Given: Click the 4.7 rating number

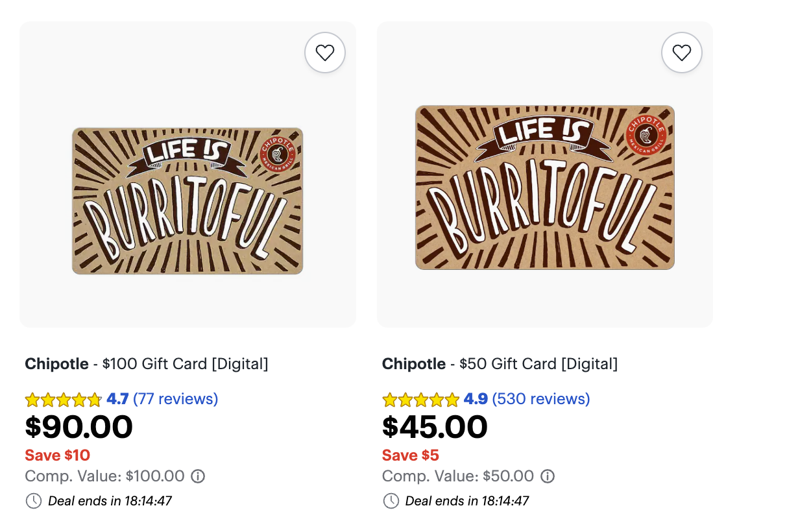Looking at the screenshot, I should 117,398.
